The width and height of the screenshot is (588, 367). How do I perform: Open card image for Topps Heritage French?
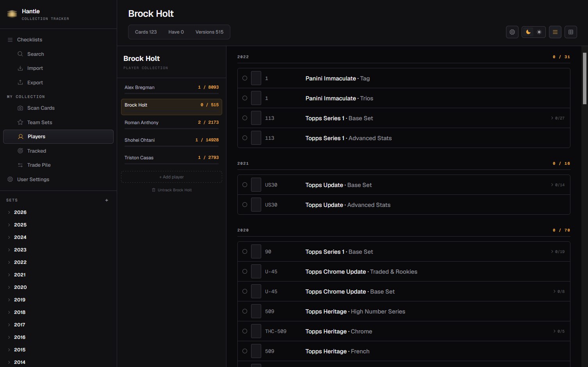pos(256,351)
